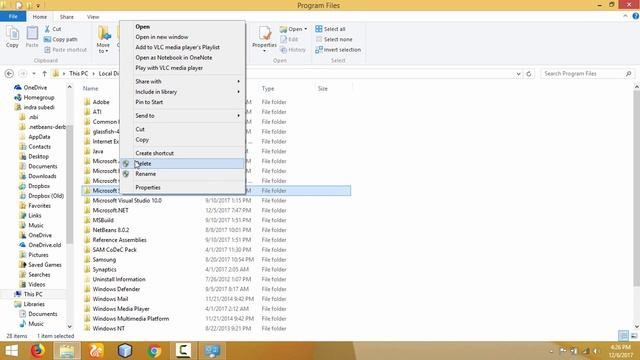
Task: Select the SAM CoDeC Pack folder
Action: pos(114,249)
